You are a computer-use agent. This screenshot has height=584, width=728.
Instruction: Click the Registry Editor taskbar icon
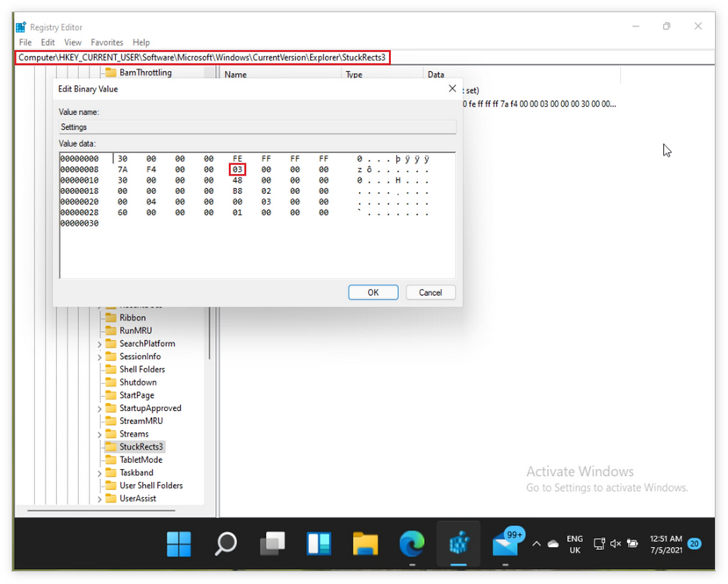458,544
